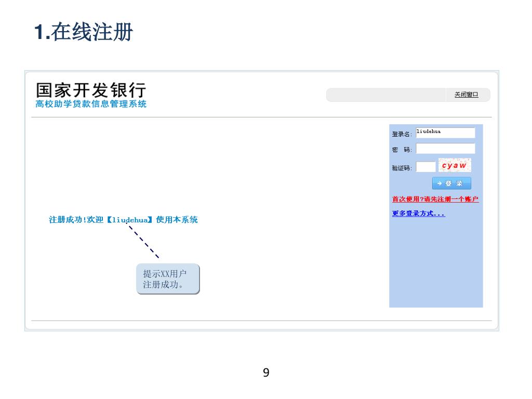
Task: Click the 登录名: label
Action: (x=402, y=134)
